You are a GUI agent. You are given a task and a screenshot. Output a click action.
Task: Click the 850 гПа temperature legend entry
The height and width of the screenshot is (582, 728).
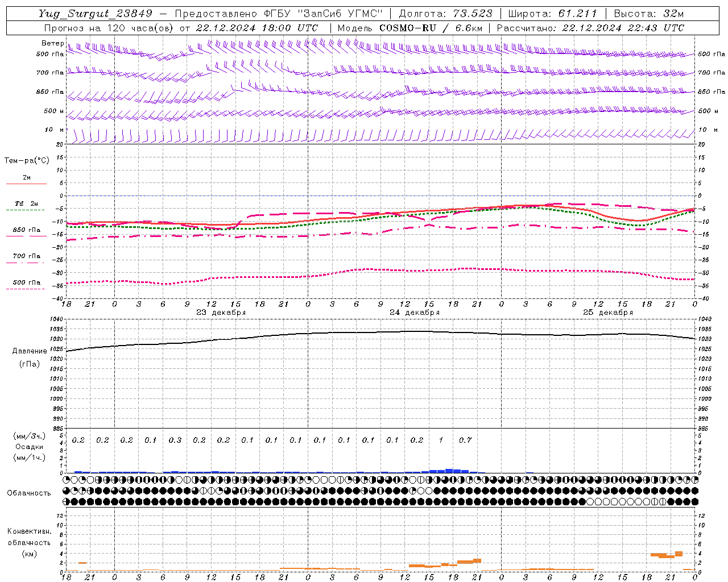coord(27,230)
